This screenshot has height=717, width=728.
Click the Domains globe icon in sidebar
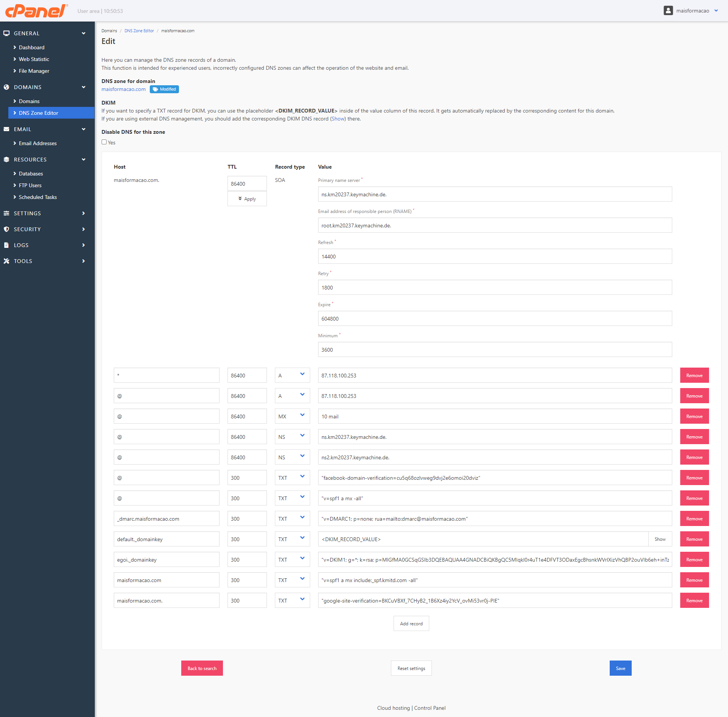click(6, 87)
